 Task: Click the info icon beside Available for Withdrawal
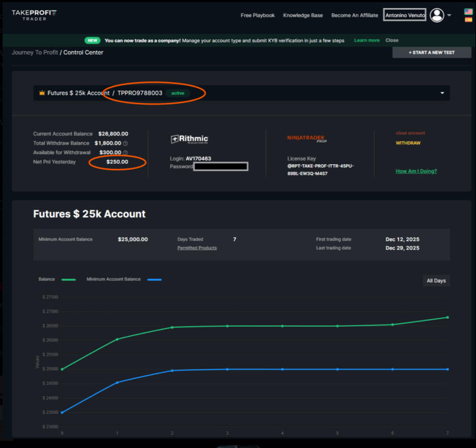pos(125,153)
